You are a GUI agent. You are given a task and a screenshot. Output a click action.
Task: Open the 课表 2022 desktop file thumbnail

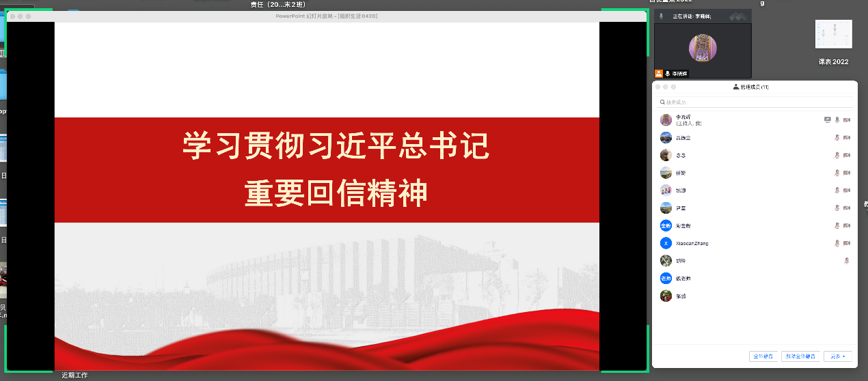pos(833,35)
